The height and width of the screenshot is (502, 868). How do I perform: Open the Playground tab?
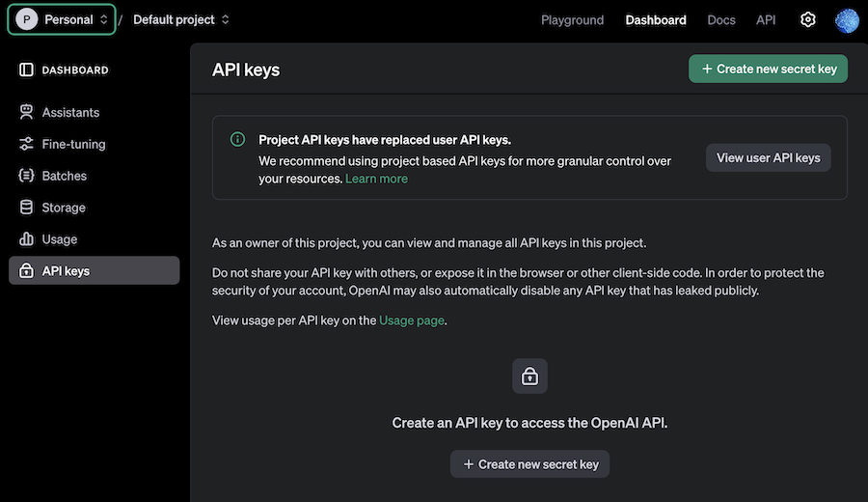click(572, 20)
